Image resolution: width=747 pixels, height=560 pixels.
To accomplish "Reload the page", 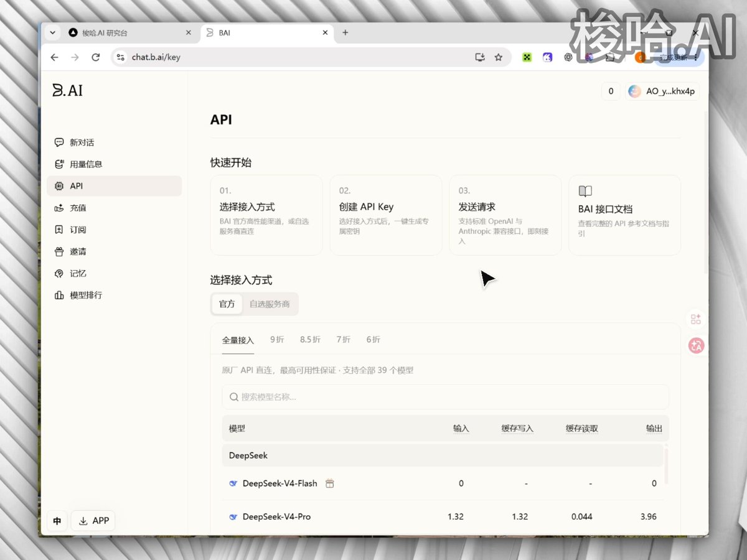I will [96, 57].
